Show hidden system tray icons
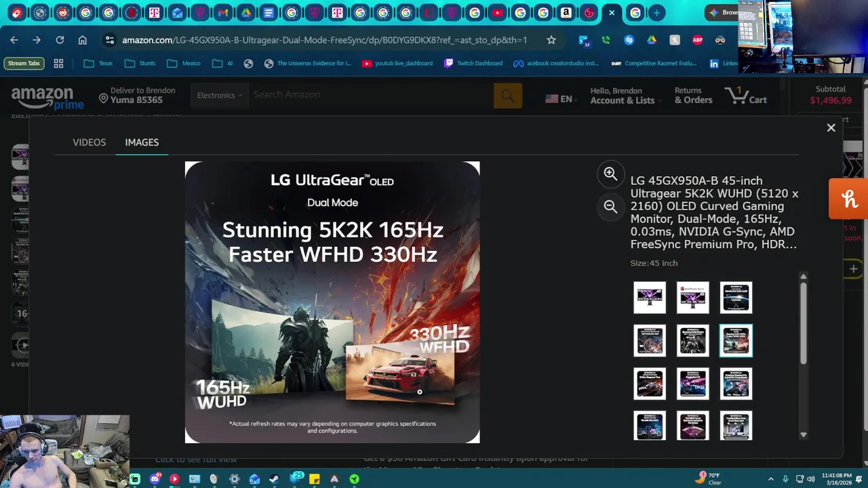The image size is (868, 488). (771, 479)
